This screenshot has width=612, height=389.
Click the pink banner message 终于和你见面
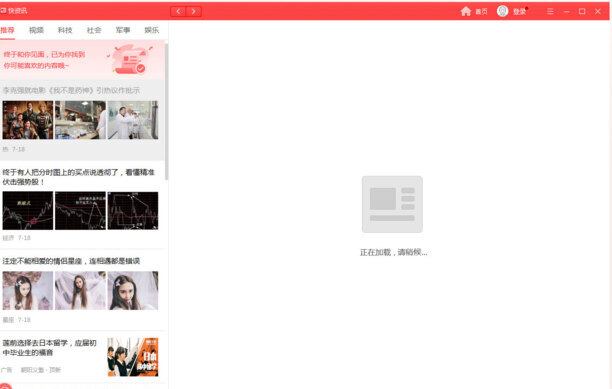[x=44, y=60]
